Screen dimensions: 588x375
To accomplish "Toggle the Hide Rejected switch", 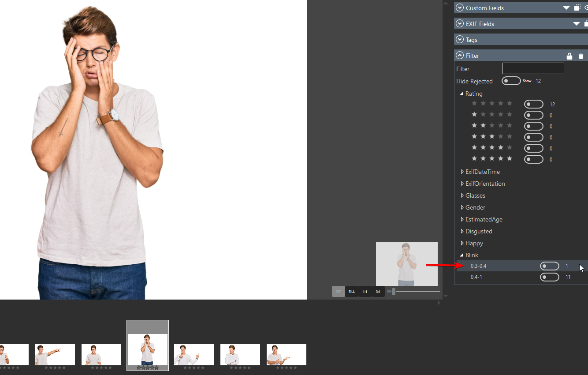I will pos(511,81).
